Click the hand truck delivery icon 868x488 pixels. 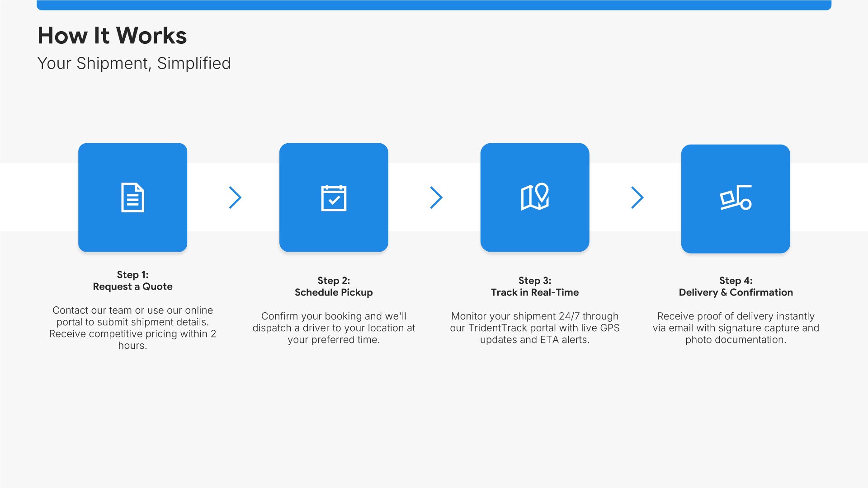point(736,198)
